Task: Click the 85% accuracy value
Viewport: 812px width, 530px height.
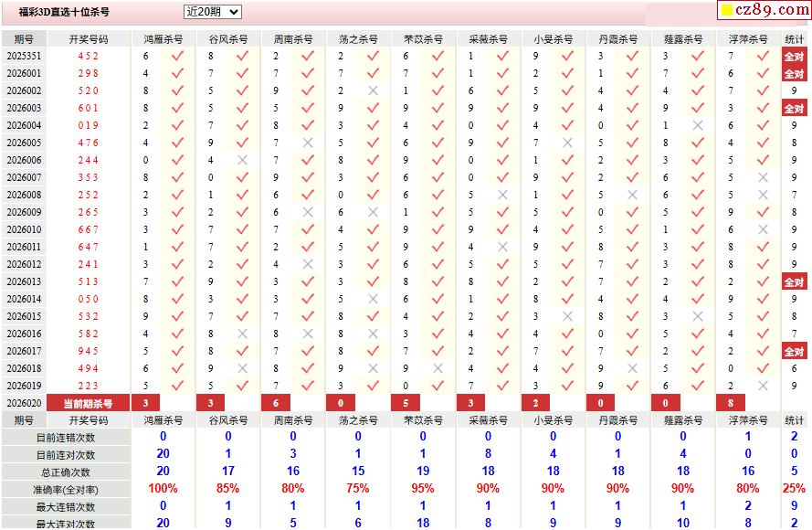Action: (227, 488)
